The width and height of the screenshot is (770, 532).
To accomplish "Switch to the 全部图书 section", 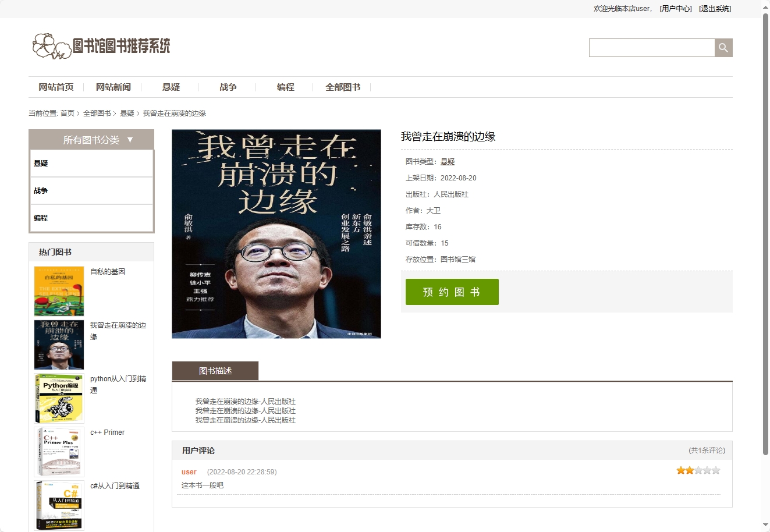I will tap(343, 87).
